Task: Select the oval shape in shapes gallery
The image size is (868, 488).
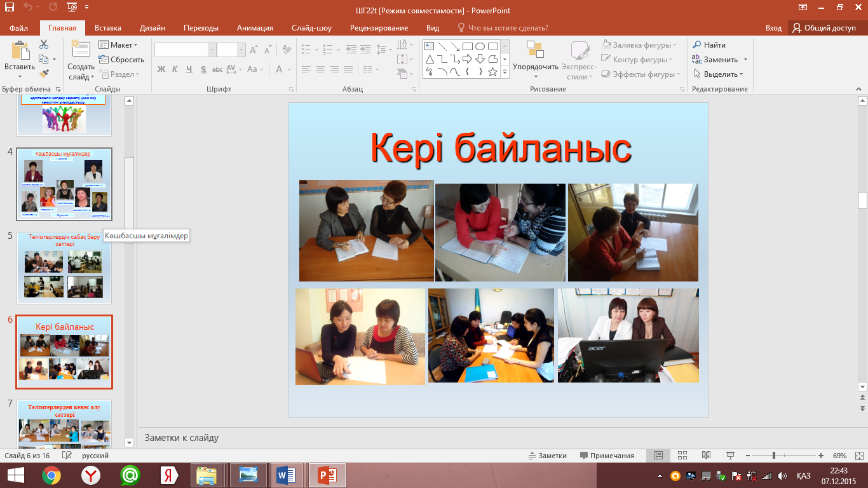Action: (x=480, y=46)
